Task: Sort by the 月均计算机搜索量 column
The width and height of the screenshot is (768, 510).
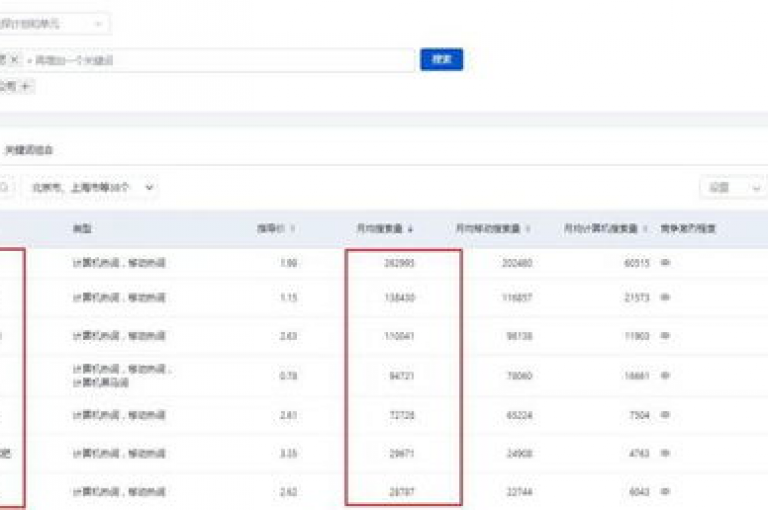Action: click(x=605, y=228)
